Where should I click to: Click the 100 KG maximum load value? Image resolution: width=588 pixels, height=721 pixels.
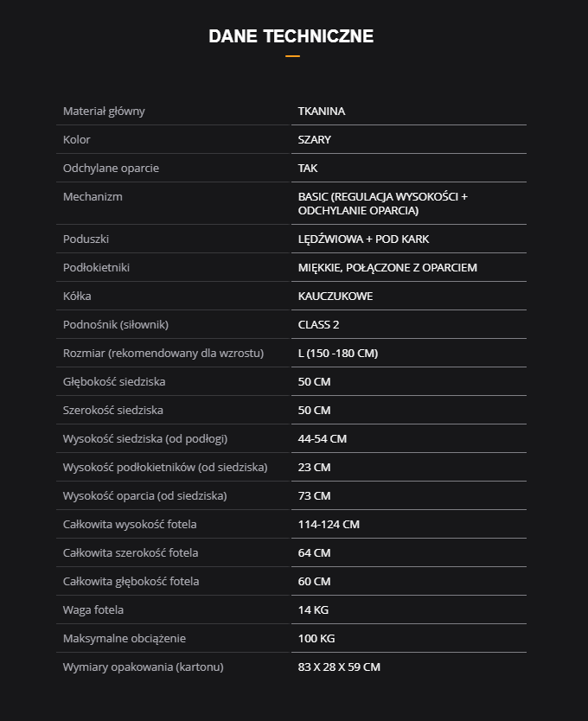[x=316, y=639]
